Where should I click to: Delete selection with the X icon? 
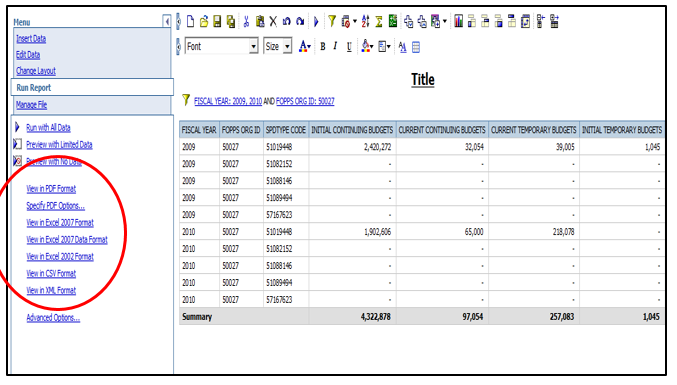[x=273, y=21]
